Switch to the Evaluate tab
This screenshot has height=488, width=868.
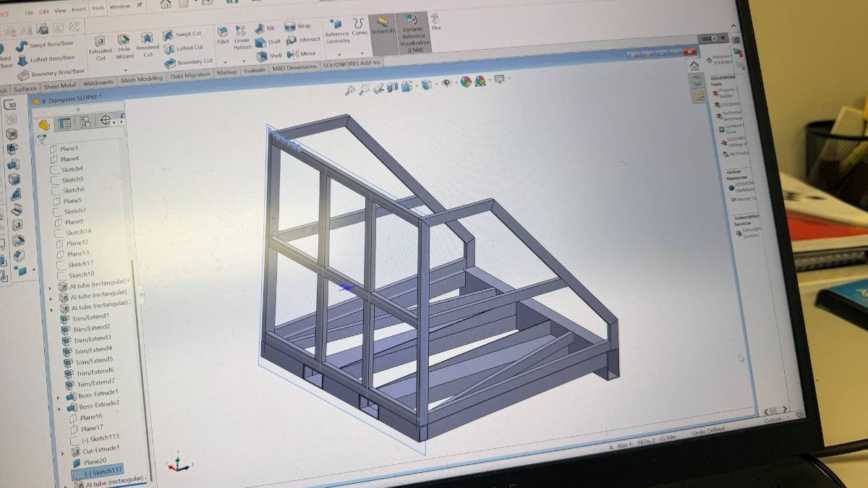click(255, 71)
